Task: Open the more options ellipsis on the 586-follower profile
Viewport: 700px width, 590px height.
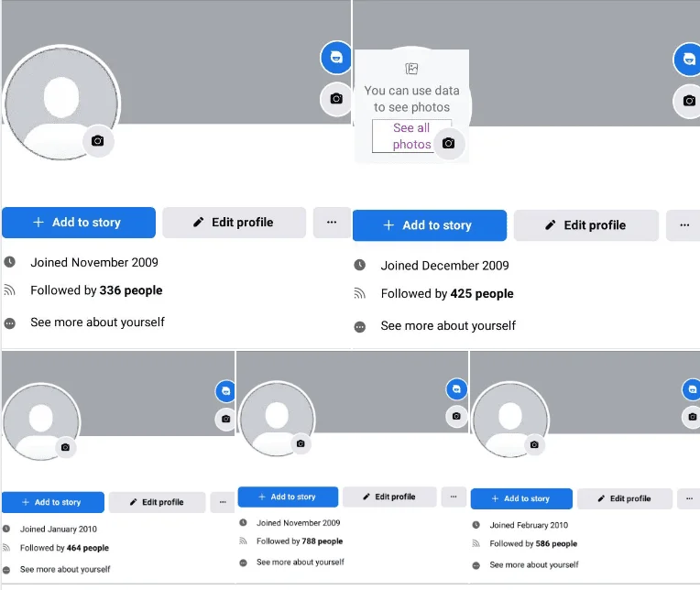Action: tap(689, 498)
